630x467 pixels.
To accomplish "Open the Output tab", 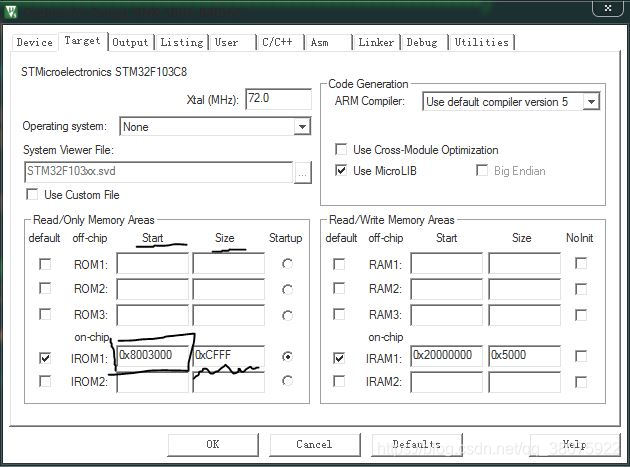I will 131,42.
